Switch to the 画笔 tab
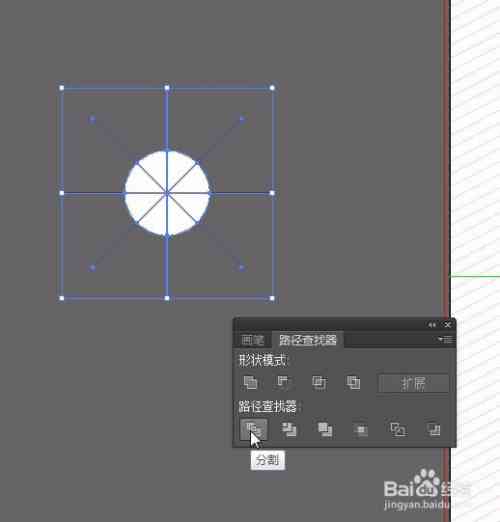Image resolution: width=500 pixels, height=522 pixels. click(x=252, y=340)
